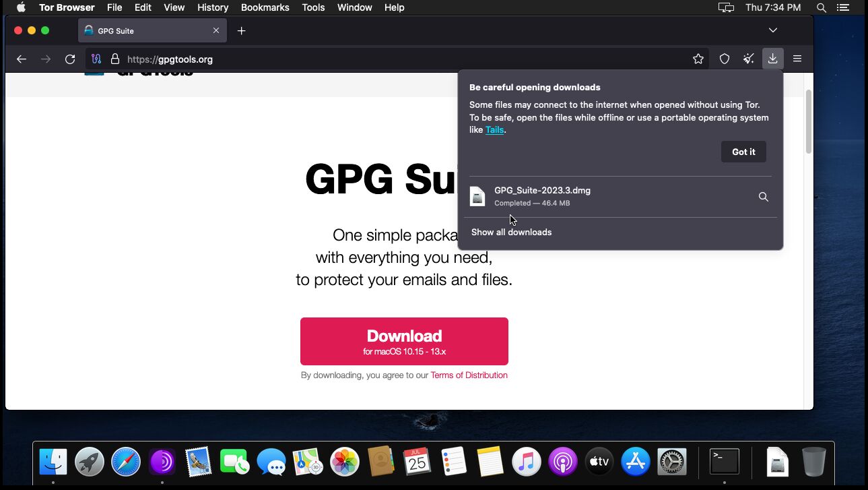Select Show all downloads
The height and width of the screenshot is (490, 868).
coord(511,233)
